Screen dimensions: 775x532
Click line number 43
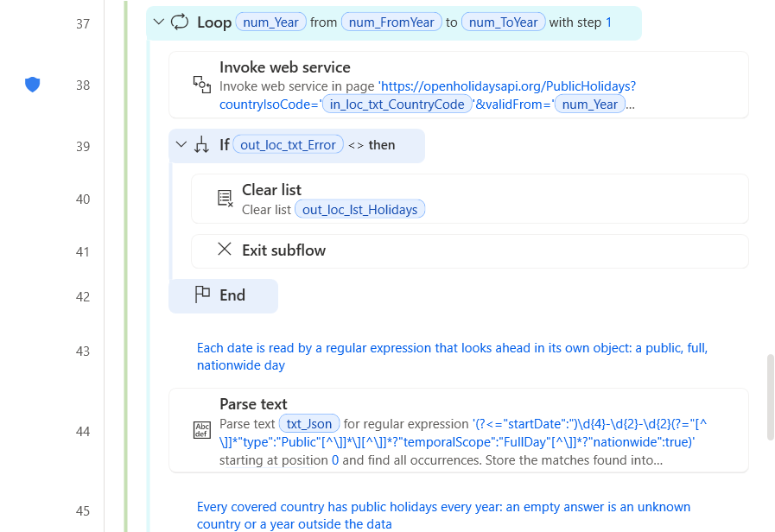click(x=83, y=351)
